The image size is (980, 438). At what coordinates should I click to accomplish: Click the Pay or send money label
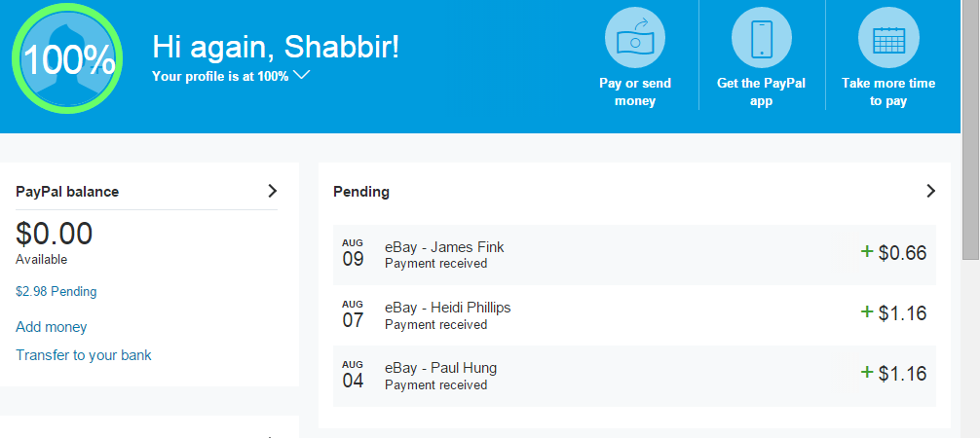(x=635, y=91)
